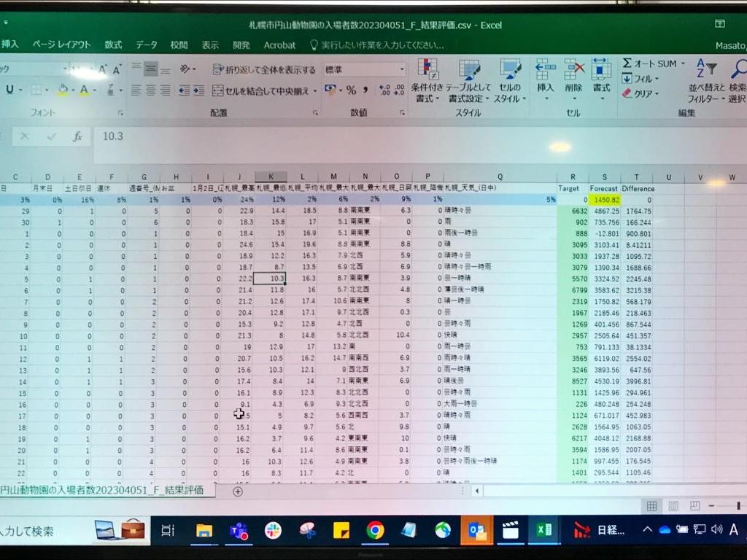Open the データ ribbon tab
The height and width of the screenshot is (560, 747).
coord(146,44)
